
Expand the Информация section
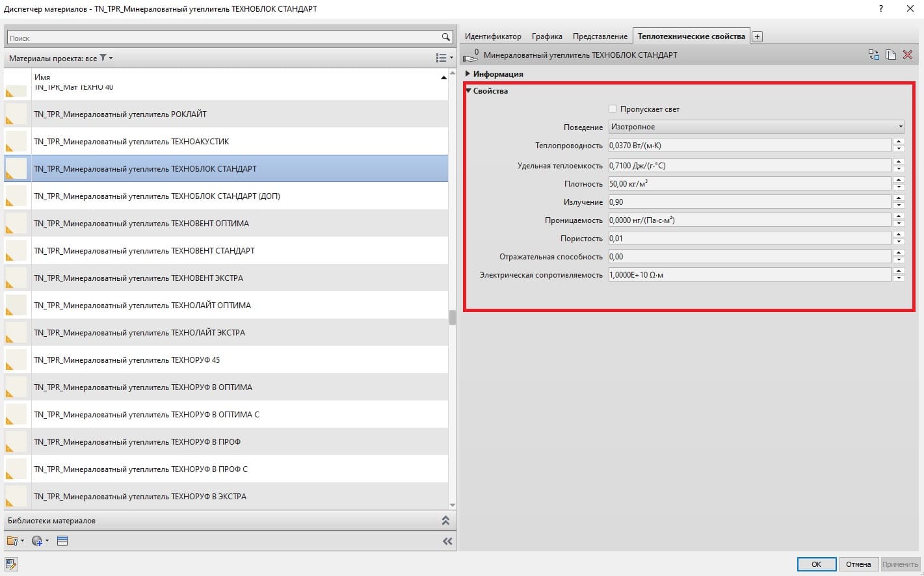(x=468, y=74)
